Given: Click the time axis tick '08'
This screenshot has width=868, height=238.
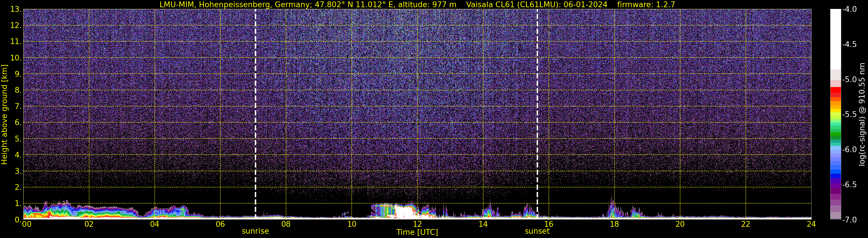Looking at the screenshot, I should click(286, 224).
